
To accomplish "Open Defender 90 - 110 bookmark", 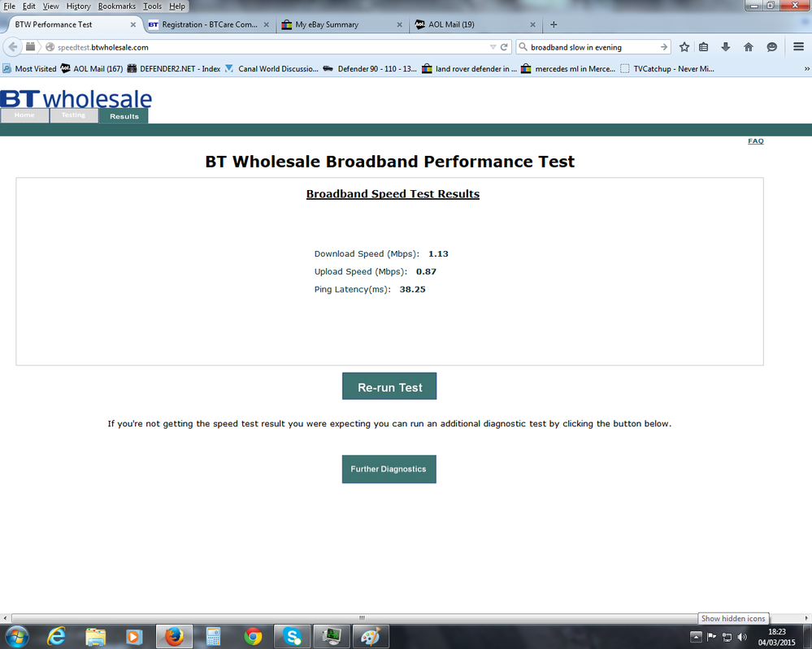I will (x=370, y=69).
